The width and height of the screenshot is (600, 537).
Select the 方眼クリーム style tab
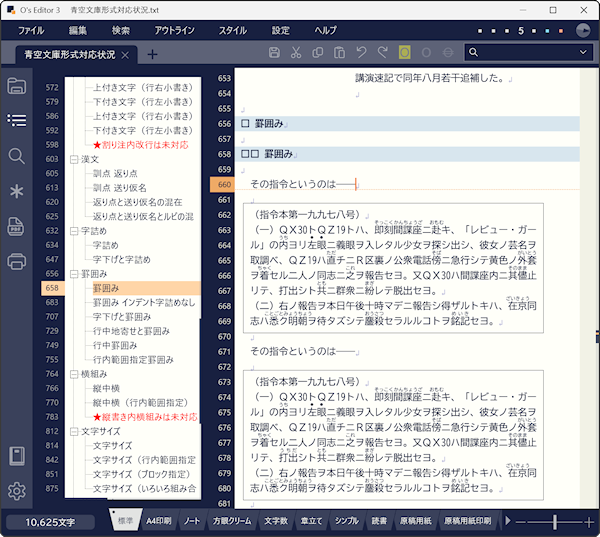coord(232,521)
